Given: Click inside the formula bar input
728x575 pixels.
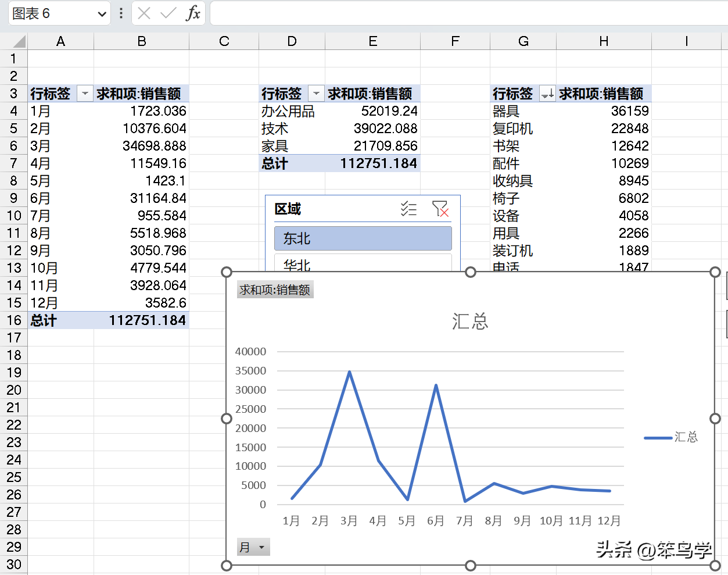Looking at the screenshot, I should (x=468, y=13).
